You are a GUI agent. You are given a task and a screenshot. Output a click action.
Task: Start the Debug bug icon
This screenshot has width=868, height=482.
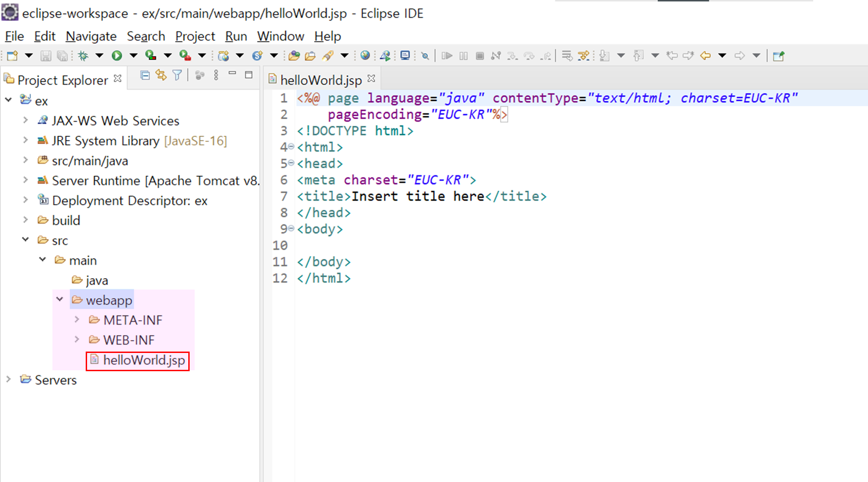[83, 56]
